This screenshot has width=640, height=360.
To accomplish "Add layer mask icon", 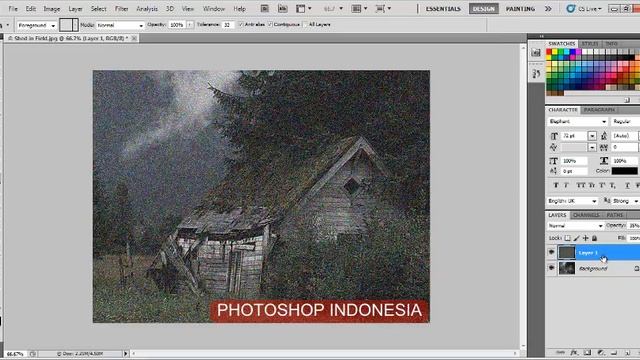I will (587, 352).
